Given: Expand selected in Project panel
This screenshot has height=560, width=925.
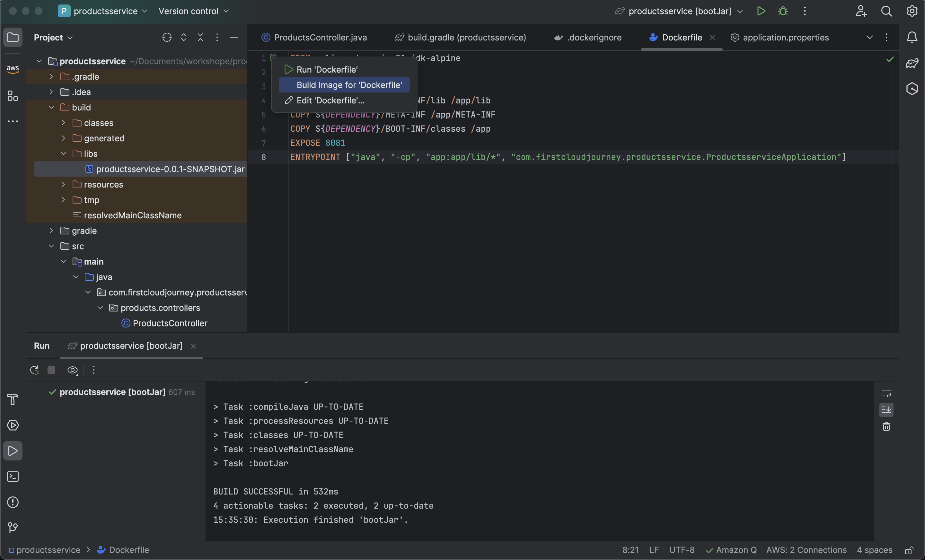Looking at the screenshot, I should 184,37.
